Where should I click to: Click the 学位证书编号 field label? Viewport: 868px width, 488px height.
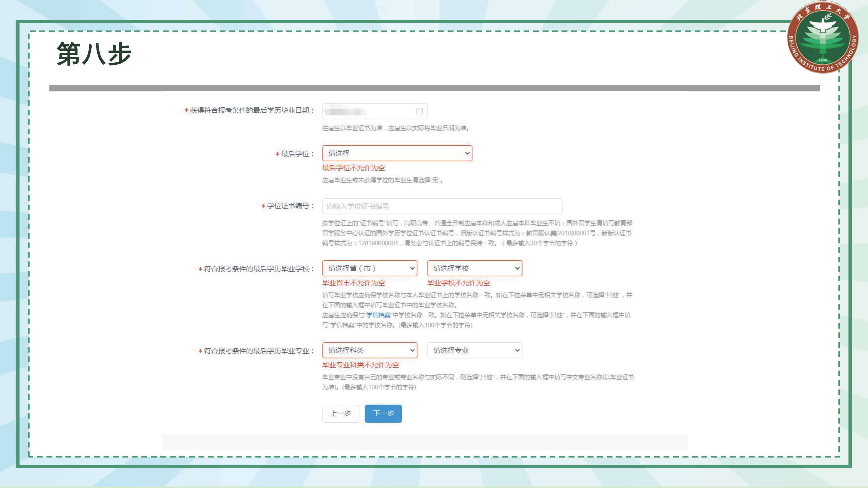pyautogui.click(x=288, y=206)
